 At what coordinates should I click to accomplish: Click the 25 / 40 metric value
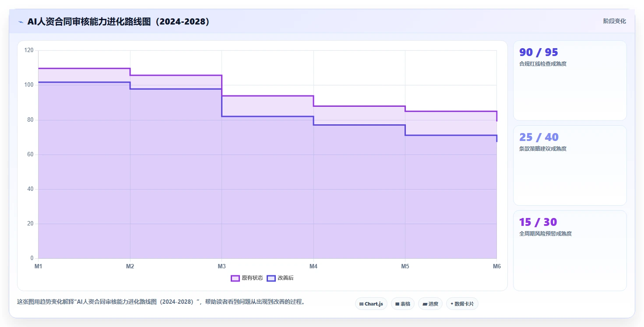[539, 137]
